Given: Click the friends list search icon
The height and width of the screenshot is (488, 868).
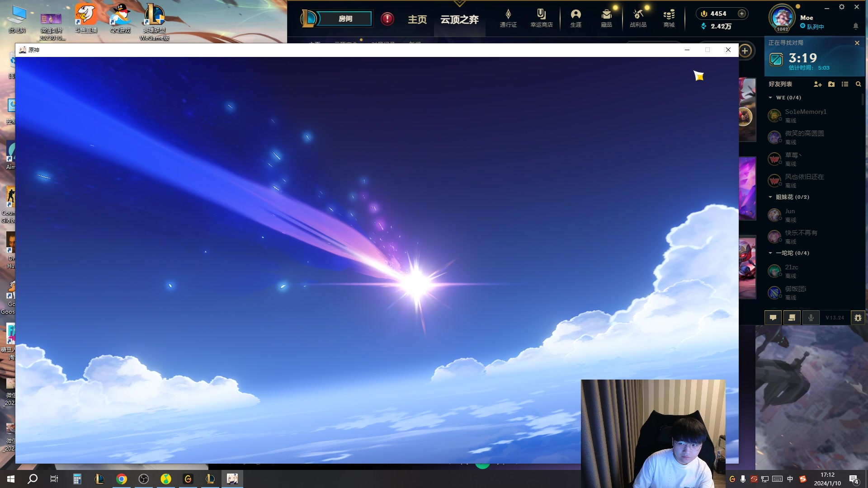Looking at the screenshot, I should tap(858, 84).
